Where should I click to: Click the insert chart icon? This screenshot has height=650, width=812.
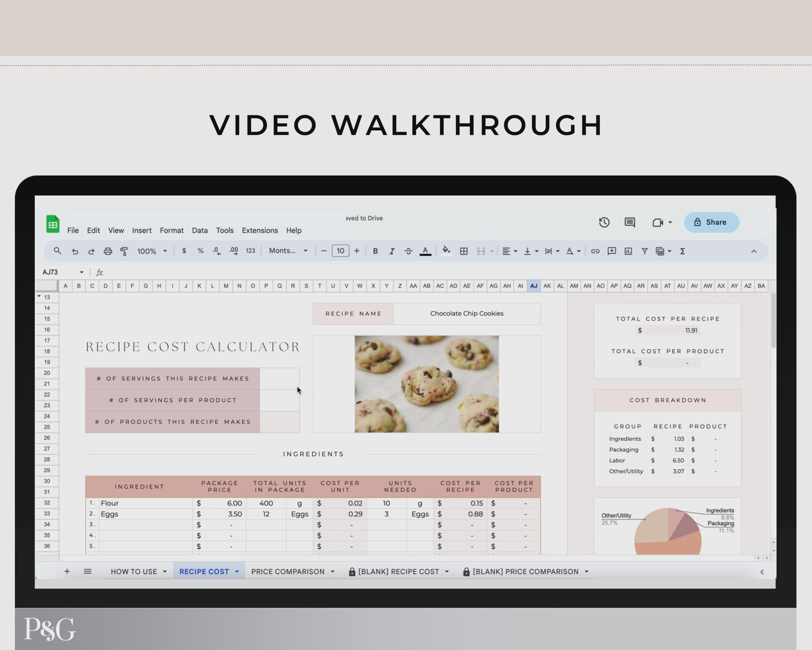click(628, 251)
